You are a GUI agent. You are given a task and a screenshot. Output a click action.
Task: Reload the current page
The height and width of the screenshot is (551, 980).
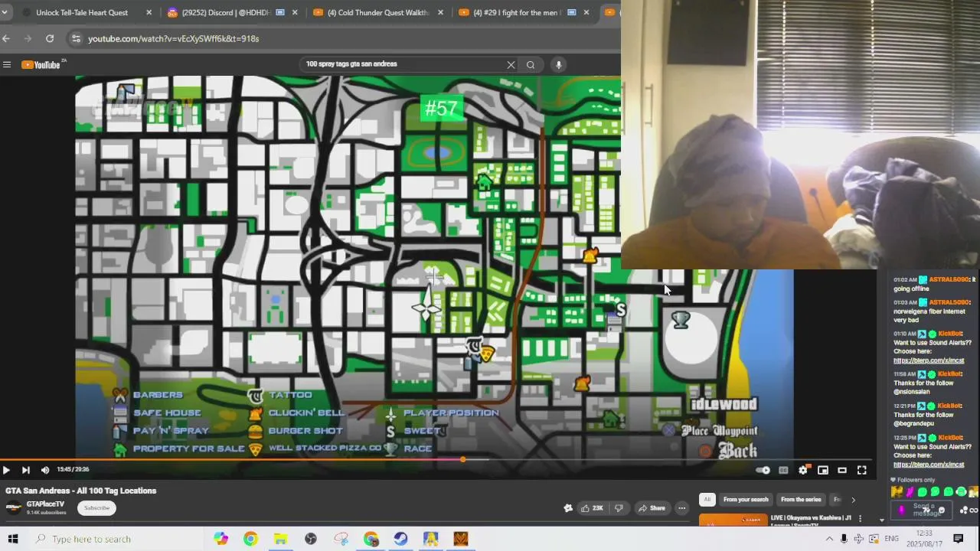(50, 38)
